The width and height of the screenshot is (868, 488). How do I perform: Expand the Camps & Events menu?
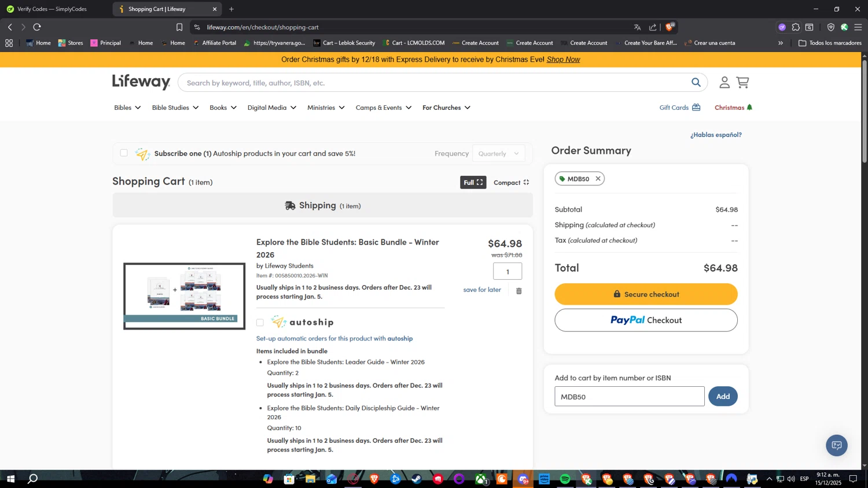tap(384, 108)
